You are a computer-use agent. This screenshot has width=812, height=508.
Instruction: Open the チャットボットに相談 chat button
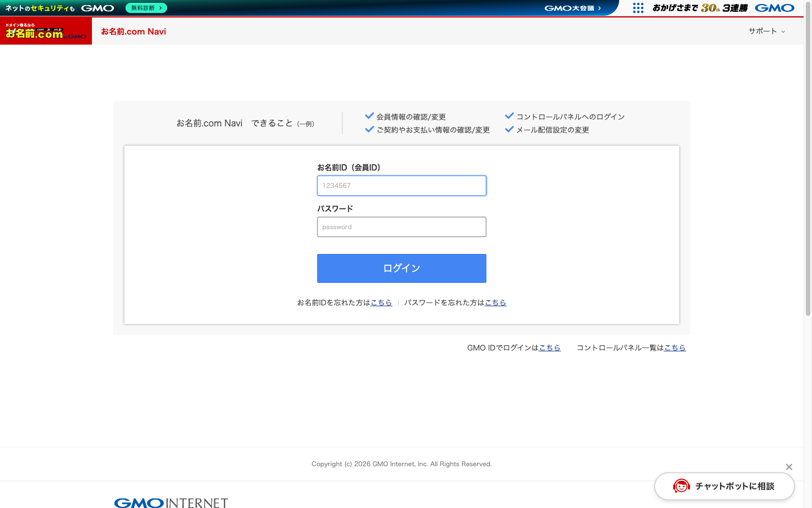pyautogui.click(x=725, y=486)
